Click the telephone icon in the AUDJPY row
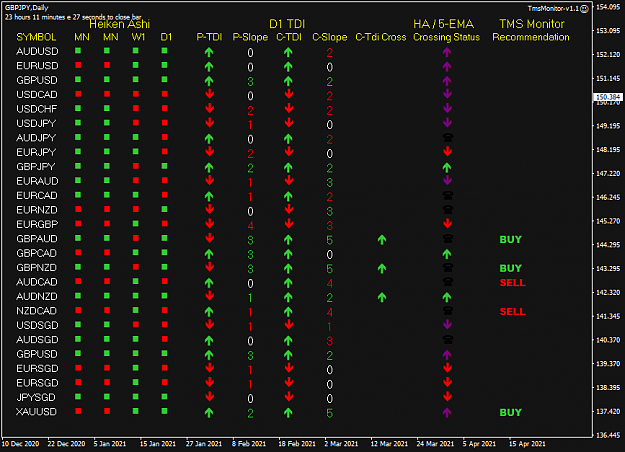 [x=448, y=138]
